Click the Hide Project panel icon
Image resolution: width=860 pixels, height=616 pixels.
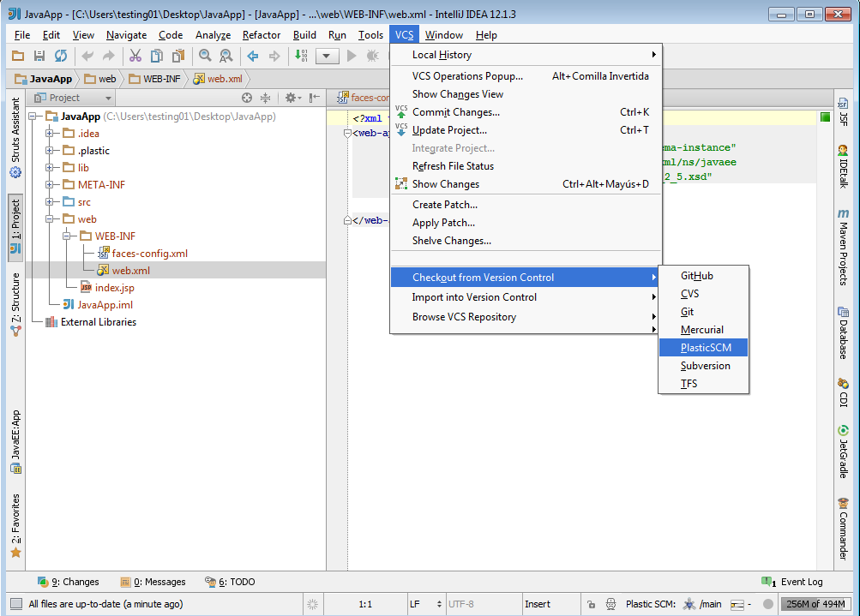click(x=315, y=98)
